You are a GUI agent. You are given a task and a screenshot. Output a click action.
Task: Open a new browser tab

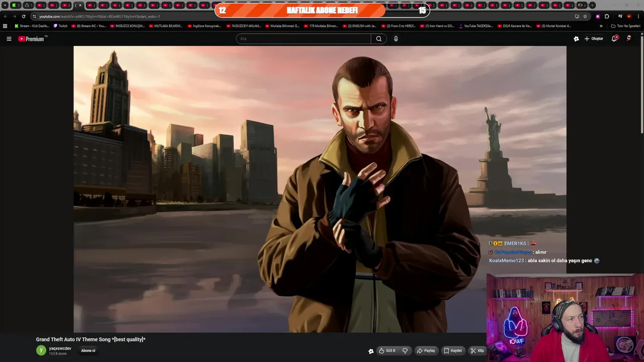593,5
